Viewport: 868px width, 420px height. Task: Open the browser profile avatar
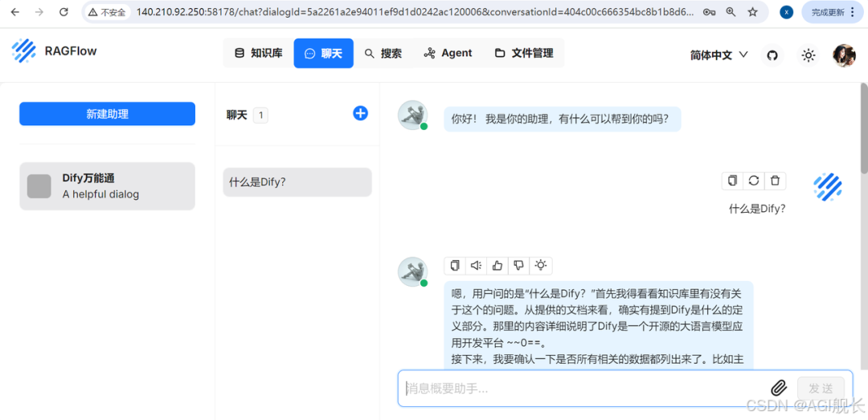pos(786,12)
